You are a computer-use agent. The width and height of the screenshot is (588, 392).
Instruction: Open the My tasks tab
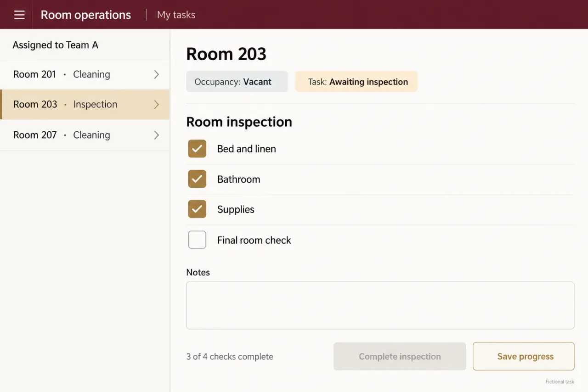click(176, 15)
